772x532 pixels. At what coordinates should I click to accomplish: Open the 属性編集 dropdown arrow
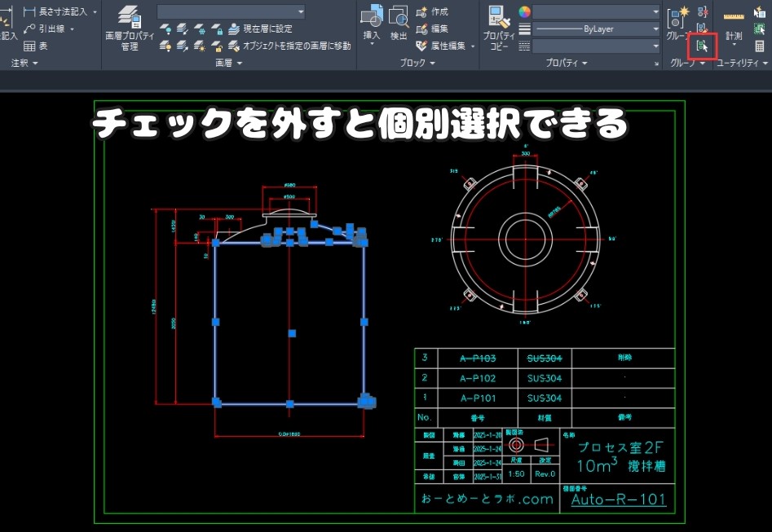coord(473,46)
